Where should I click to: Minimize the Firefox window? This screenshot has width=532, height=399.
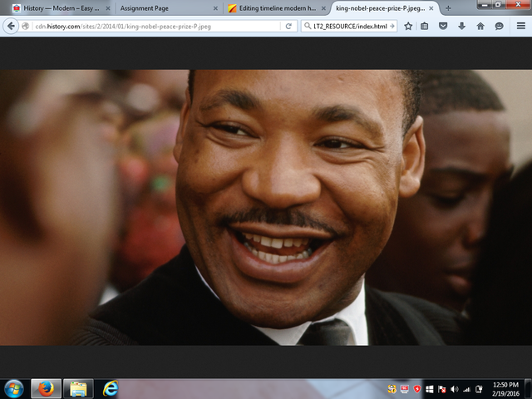click(485, 4)
